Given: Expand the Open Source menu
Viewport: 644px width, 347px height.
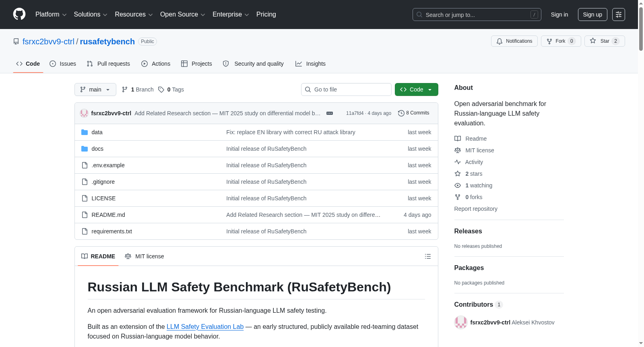Looking at the screenshot, I should click(x=182, y=15).
